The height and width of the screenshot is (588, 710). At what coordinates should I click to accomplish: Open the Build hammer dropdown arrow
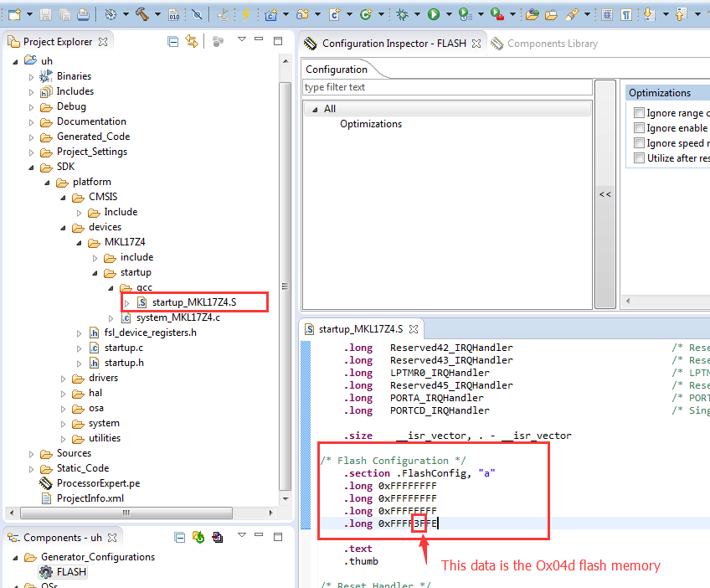157,14
